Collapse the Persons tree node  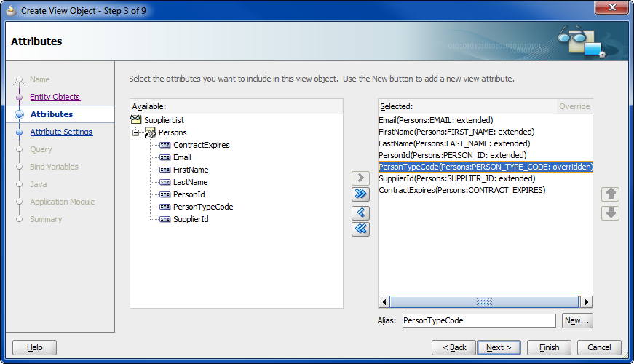point(136,132)
